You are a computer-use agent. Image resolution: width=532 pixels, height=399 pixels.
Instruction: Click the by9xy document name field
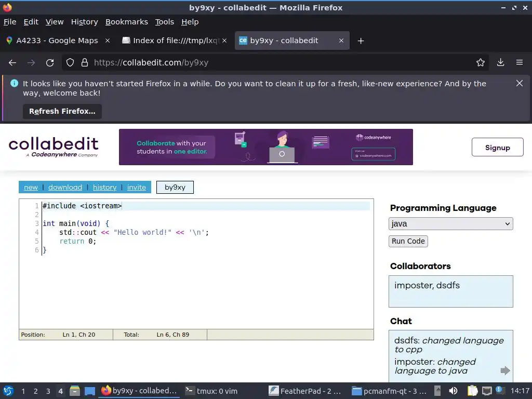(175, 187)
